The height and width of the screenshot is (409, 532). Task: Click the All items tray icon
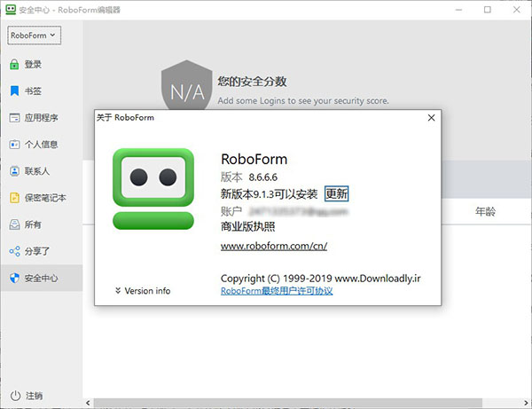click(x=14, y=224)
